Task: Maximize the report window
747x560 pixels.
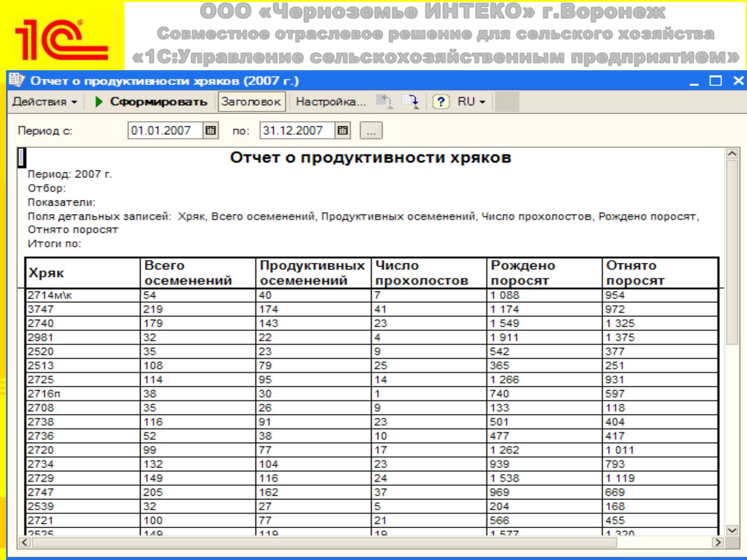Action: pos(716,81)
